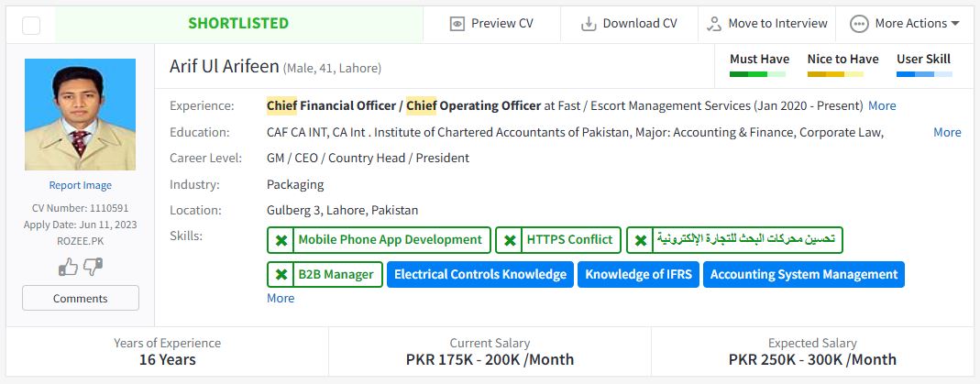Screen dimensions: 980x384
Task: Show more skills
Action: pyautogui.click(x=281, y=298)
